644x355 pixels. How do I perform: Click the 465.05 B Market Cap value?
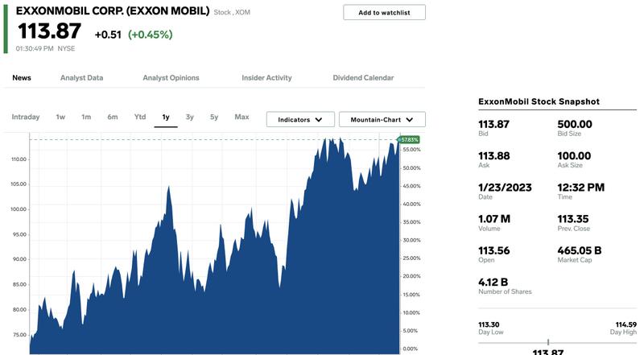point(579,250)
